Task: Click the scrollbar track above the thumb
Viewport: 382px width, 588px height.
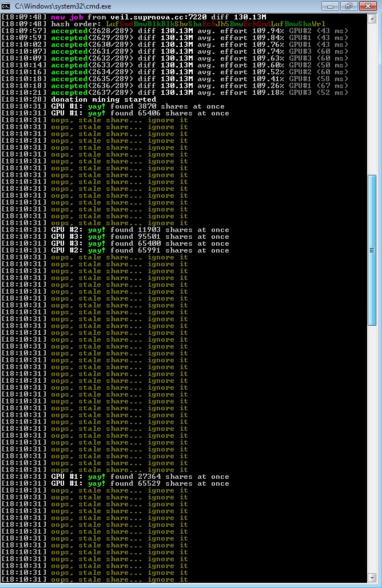Action: click(x=372, y=99)
